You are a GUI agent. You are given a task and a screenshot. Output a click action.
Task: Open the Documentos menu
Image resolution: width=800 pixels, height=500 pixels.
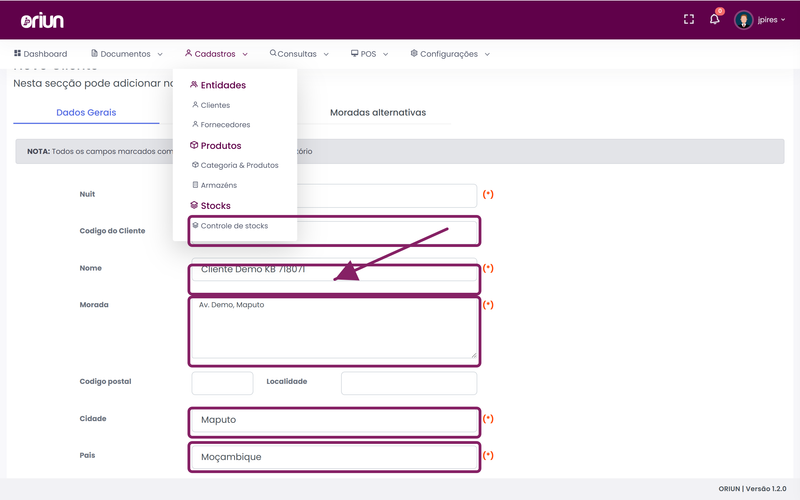pos(127,54)
